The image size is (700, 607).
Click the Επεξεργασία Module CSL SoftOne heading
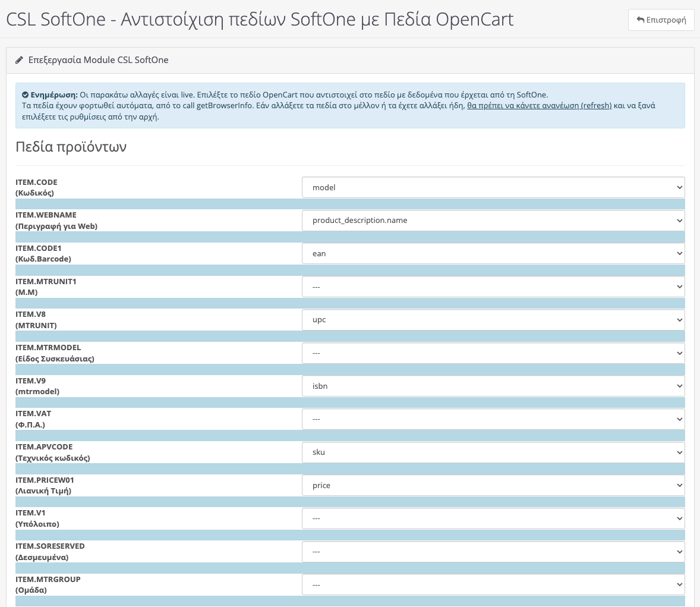(x=98, y=60)
